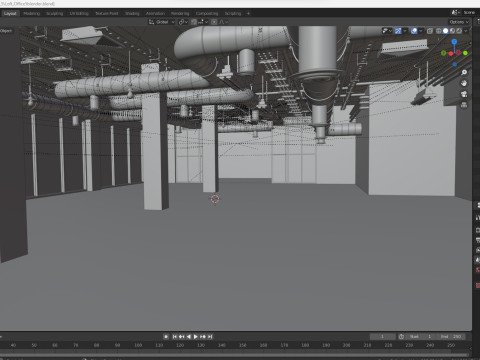The height and width of the screenshot is (360, 480).
Task: Click the pan hand viewport icon
Action: pos(464,83)
